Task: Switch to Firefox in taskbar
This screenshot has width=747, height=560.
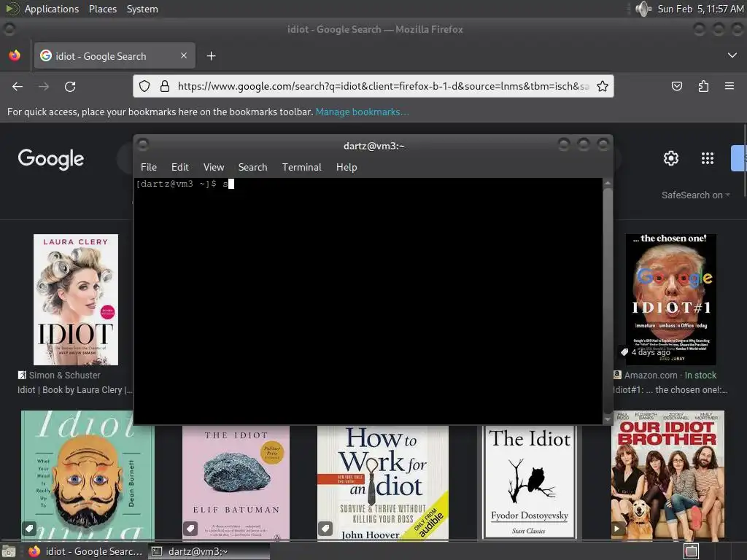Action: [x=86, y=551]
